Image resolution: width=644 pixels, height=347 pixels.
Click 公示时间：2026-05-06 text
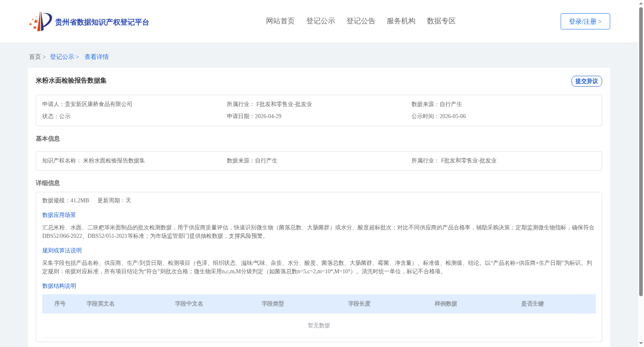coord(439,116)
